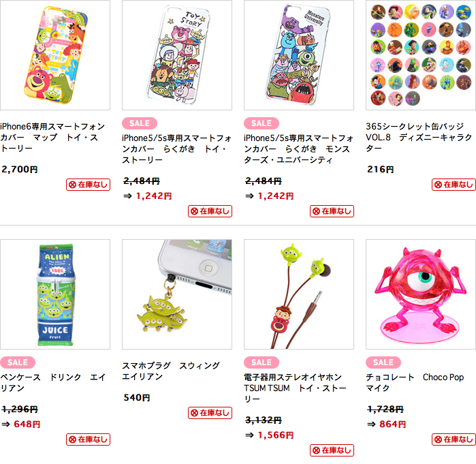Click the SALE badge above the pen case
The width and height of the screenshot is (476, 464).
[18, 362]
